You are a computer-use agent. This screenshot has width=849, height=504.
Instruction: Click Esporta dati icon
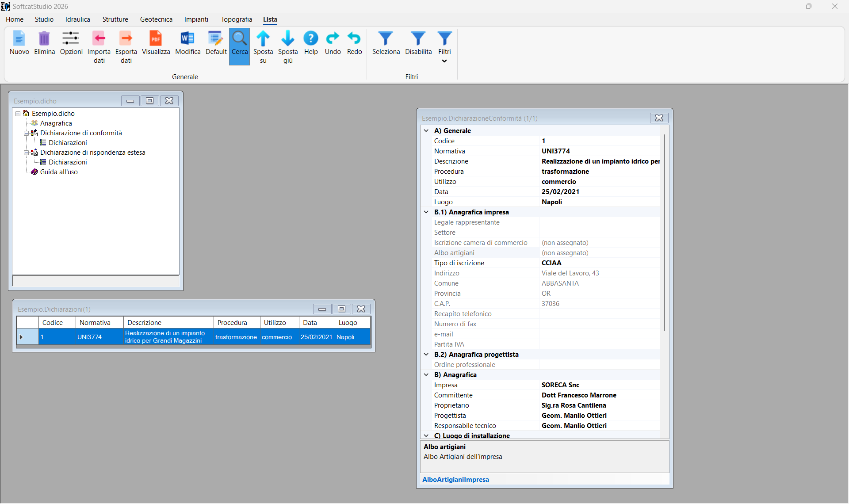click(126, 38)
